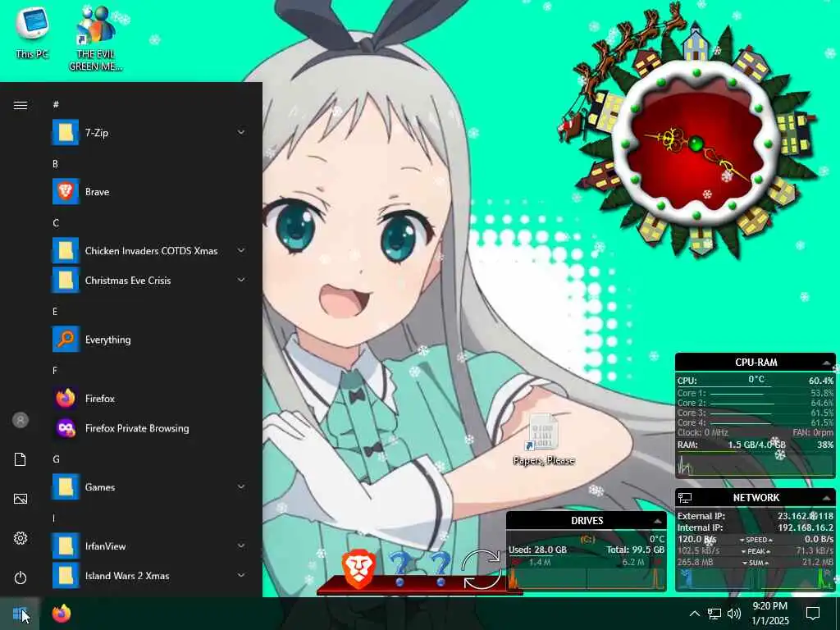Click the # letter group header
The width and height of the screenshot is (840, 630).
[x=56, y=104]
